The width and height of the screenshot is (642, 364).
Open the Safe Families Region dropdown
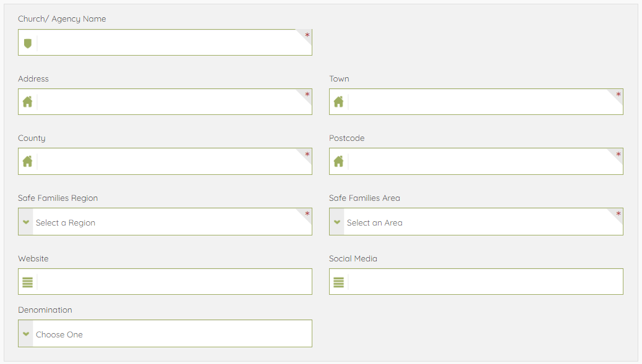click(x=167, y=222)
